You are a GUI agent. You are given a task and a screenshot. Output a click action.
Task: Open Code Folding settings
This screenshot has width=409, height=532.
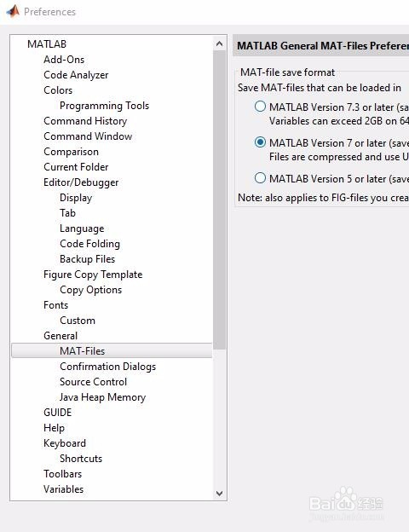(89, 244)
